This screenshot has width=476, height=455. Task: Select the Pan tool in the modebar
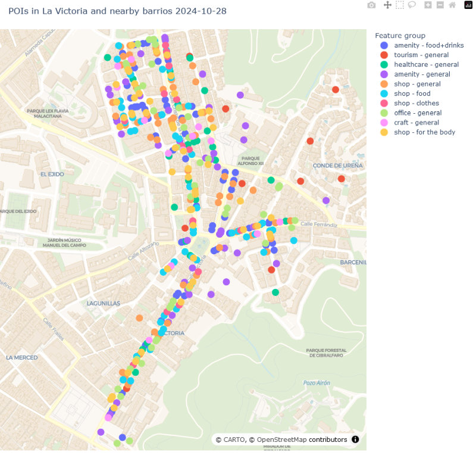click(x=388, y=5)
